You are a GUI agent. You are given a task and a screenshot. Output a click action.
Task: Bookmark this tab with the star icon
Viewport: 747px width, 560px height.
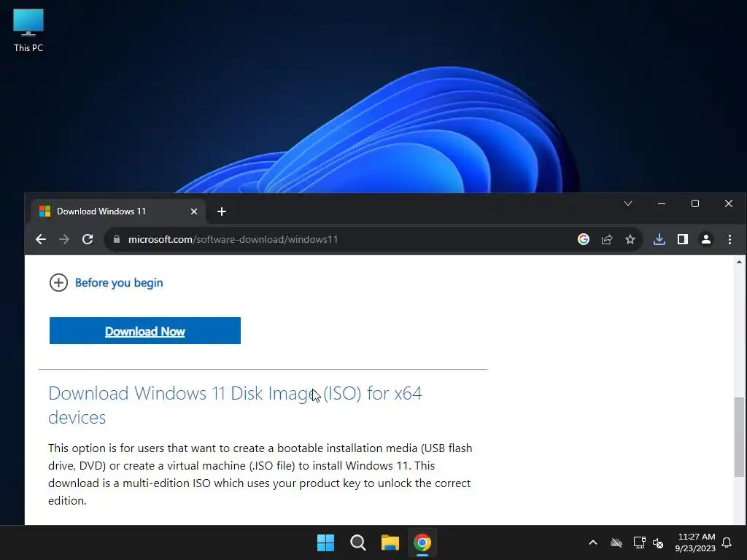[x=630, y=239]
